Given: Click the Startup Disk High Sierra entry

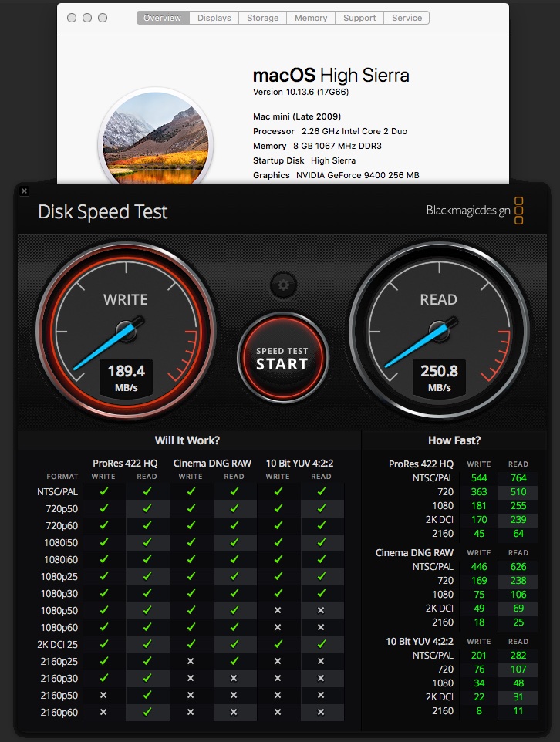Looking at the screenshot, I should (305, 160).
